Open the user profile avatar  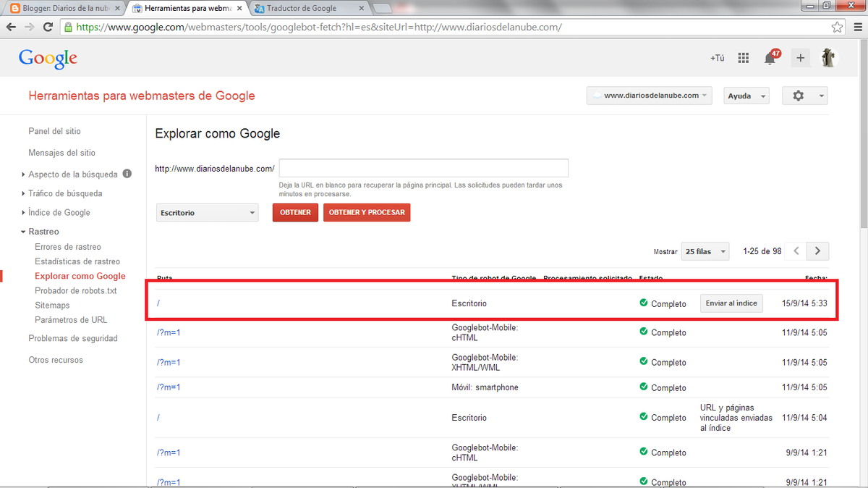click(x=829, y=59)
